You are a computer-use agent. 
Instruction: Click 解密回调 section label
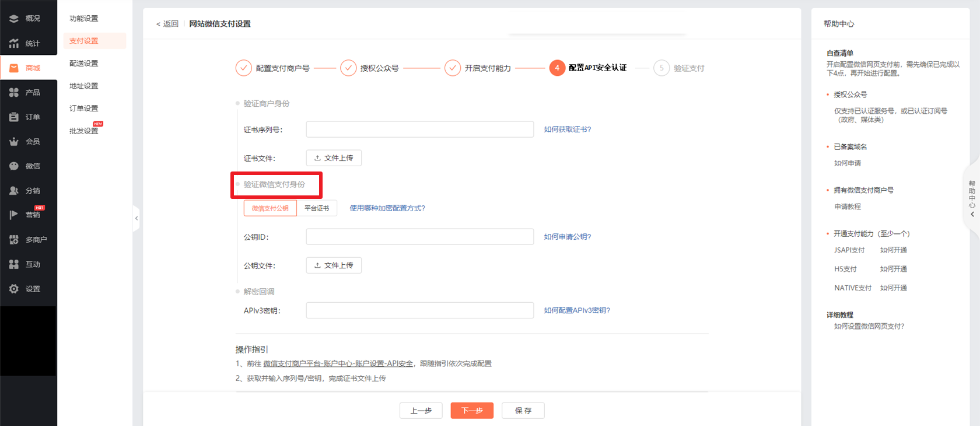[x=259, y=292]
